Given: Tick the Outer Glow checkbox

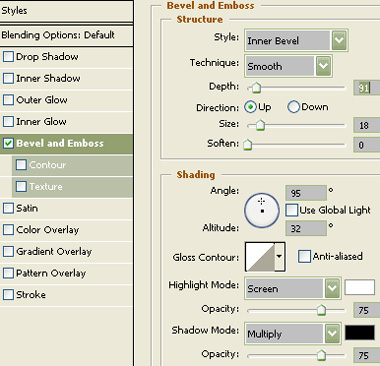Looking at the screenshot, I should [8, 100].
